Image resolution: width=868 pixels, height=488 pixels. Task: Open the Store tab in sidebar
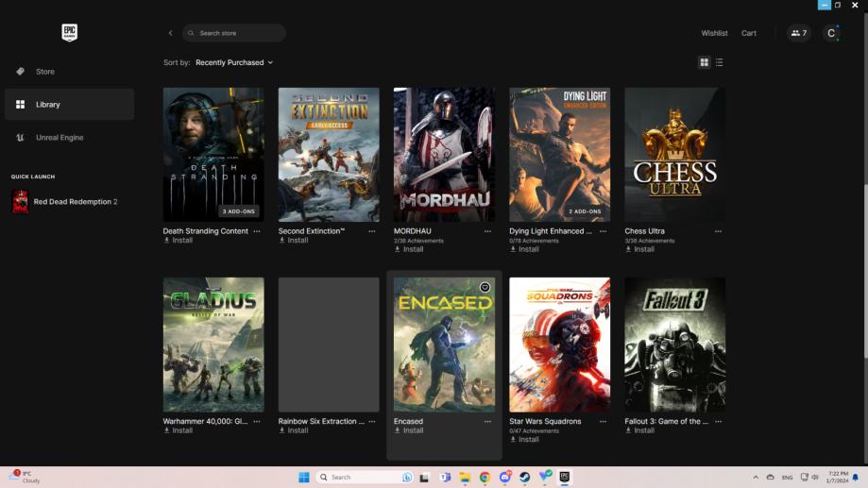[x=45, y=72]
